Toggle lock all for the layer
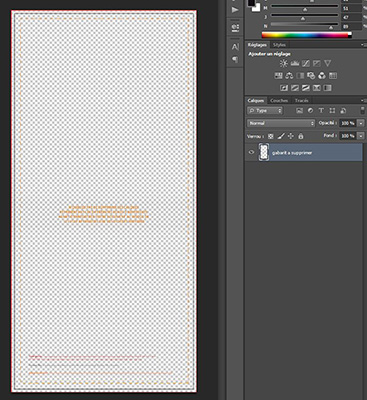 pos(301,136)
